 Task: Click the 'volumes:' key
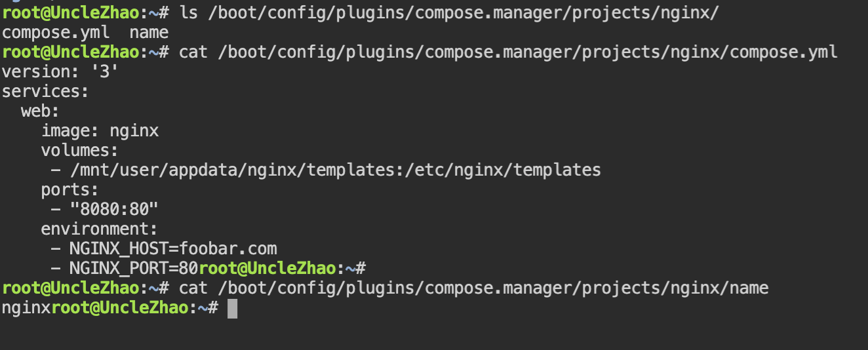(x=79, y=150)
